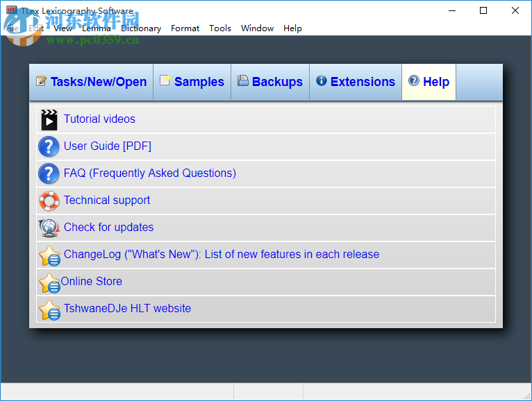
Task: Click the TLex app icon in title bar
Action: point(11,10)
